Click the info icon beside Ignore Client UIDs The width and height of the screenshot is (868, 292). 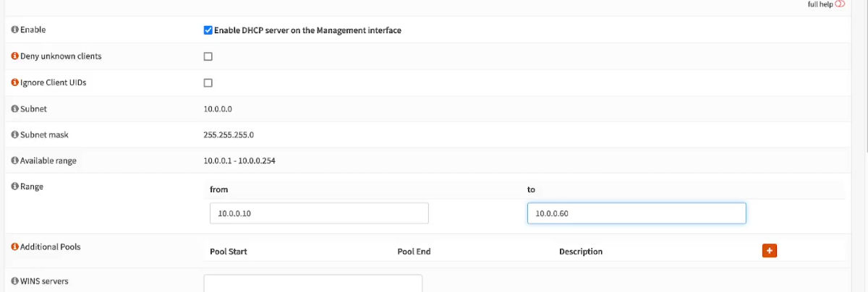pos(14,82)
